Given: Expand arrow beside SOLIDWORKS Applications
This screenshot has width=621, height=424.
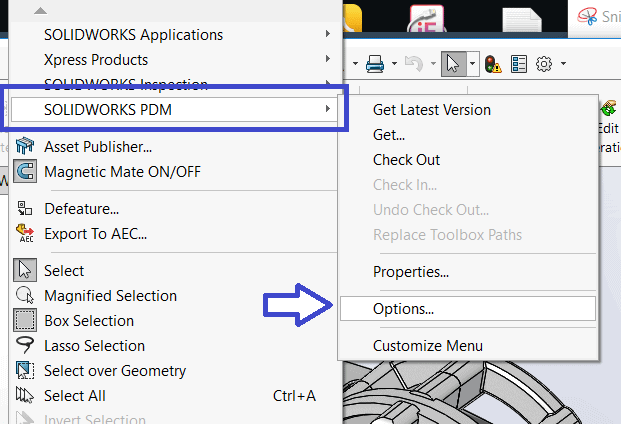Looking at the screenshot, I should (x=328, y=34).
